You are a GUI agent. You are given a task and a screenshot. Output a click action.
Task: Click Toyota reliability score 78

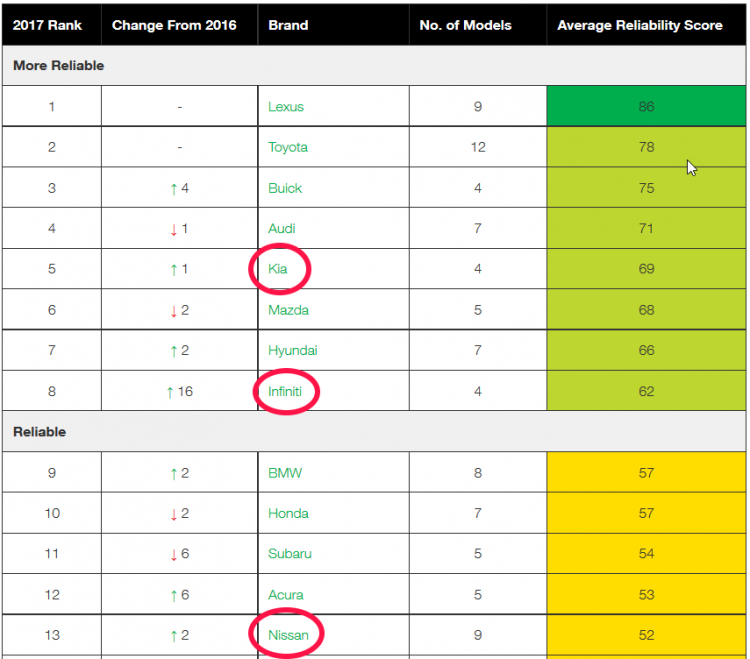(x=646, y=147)
